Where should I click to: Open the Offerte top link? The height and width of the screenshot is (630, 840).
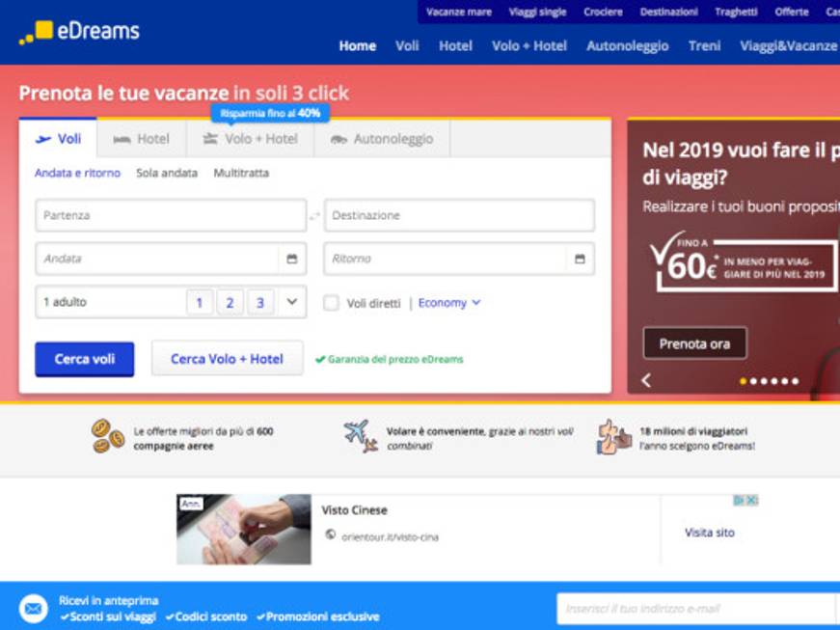pyautogui.click(x=791, y=12)
